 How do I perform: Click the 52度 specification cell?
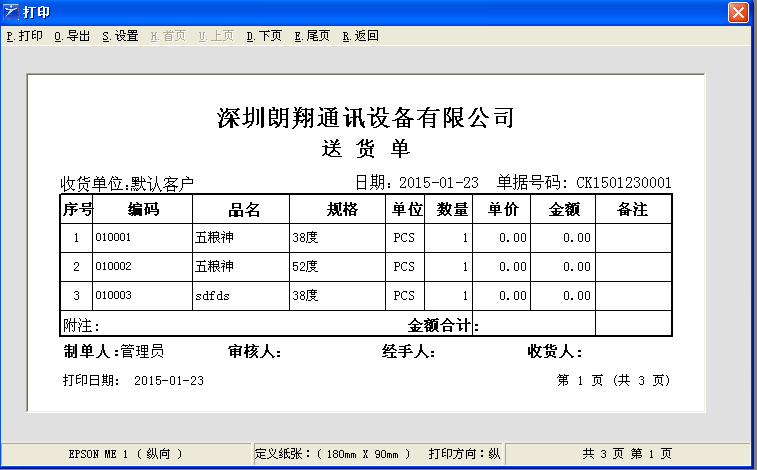tap(305, 267)
